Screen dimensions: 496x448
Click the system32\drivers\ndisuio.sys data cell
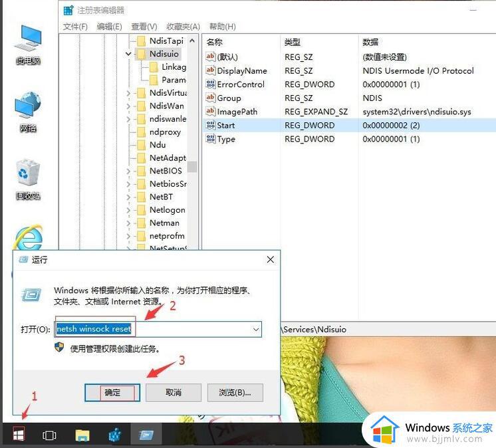(x=417, y=112)
